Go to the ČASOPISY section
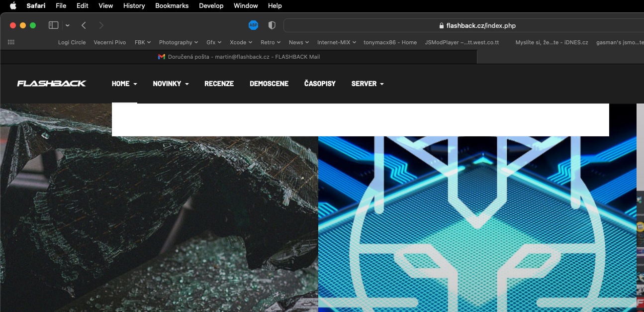 pyautogui.click(x=320, y=84)
